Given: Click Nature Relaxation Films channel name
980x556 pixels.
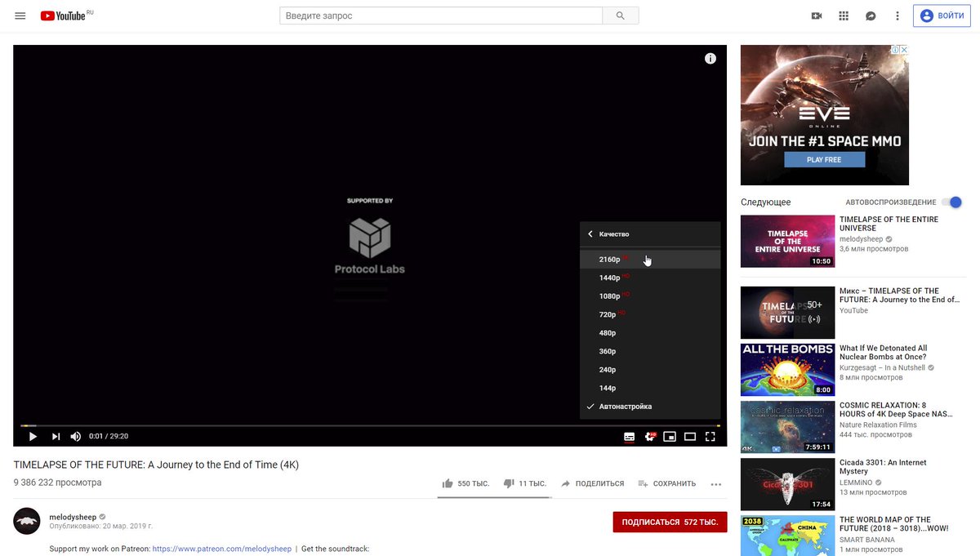Looking at the screenshot, I should point(878,425).
